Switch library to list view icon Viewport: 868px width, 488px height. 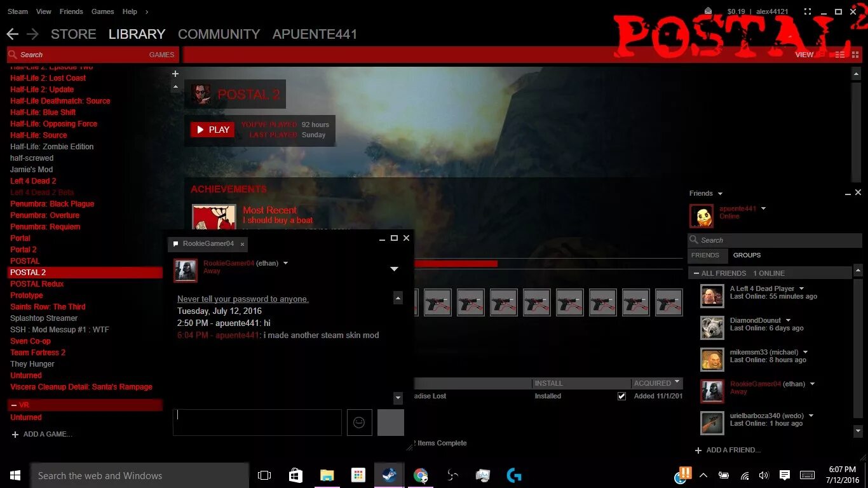(839, 55)
